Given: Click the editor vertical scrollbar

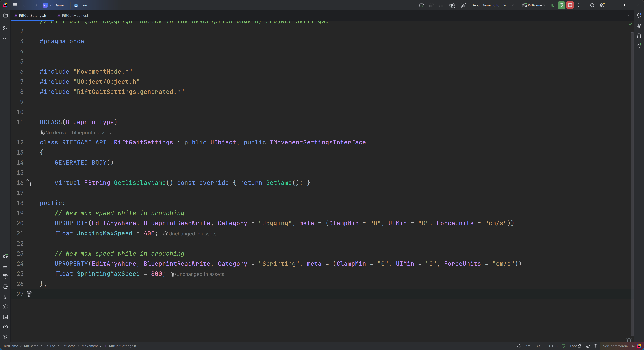Looking at the screenshot, I should [633, 184].
